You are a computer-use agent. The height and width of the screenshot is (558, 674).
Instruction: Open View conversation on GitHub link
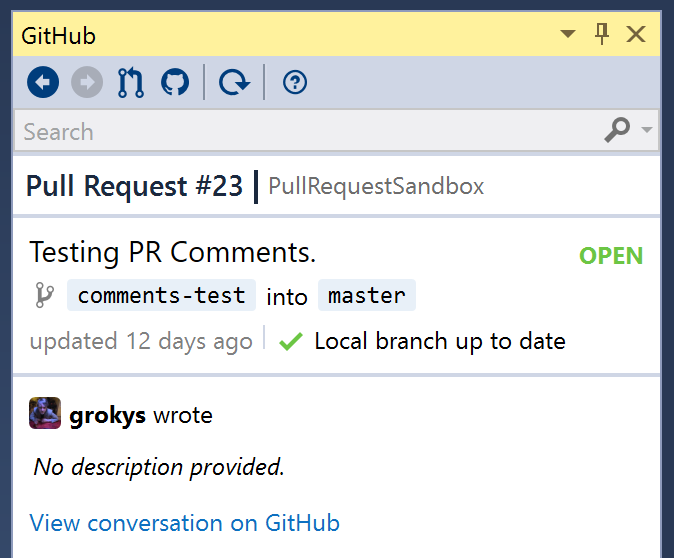184,523
